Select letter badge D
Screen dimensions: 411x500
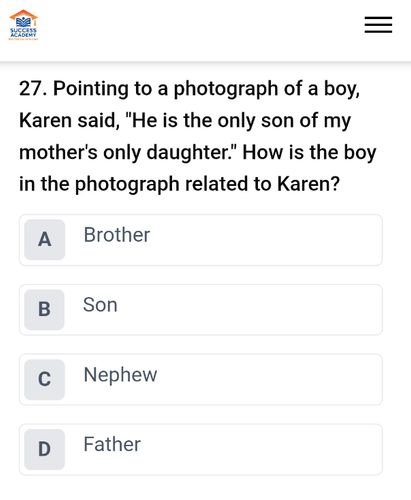[x=45, y=449]
